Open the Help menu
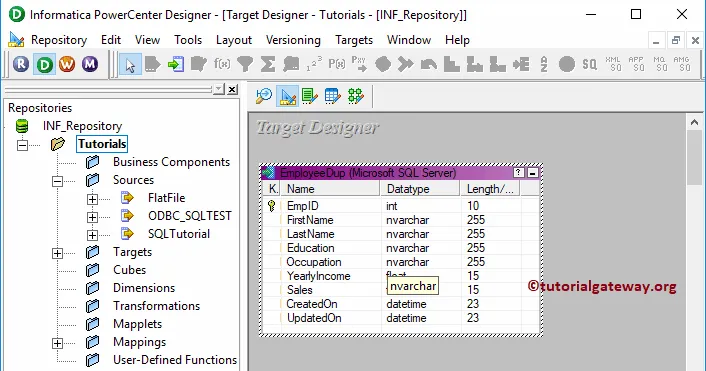Image resolution: width=706 pixels, height=371 pixels. coord(457,40)
